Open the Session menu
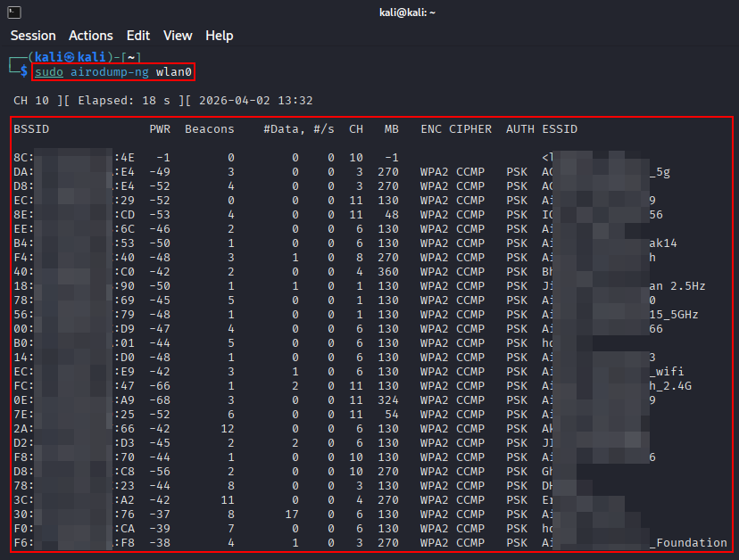Image resolution: width=739 pixels, height=560 pixels. click(33, 36)
